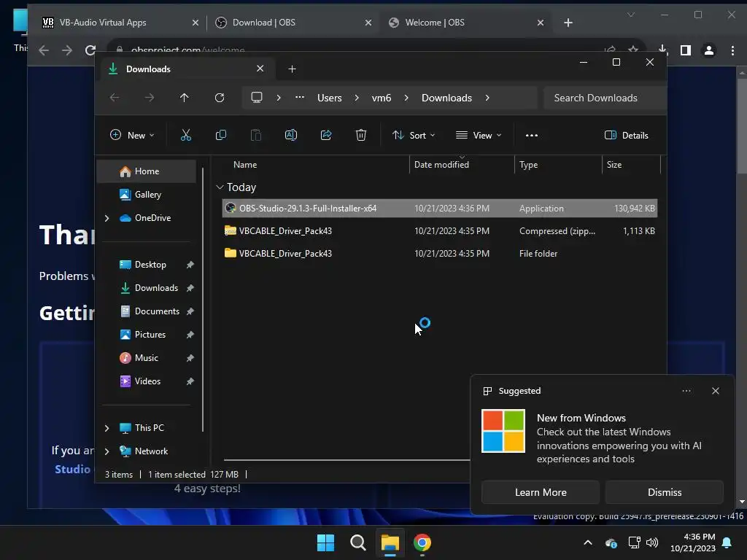Click the Share icon in Explorer toolbar

click(326, 135)
